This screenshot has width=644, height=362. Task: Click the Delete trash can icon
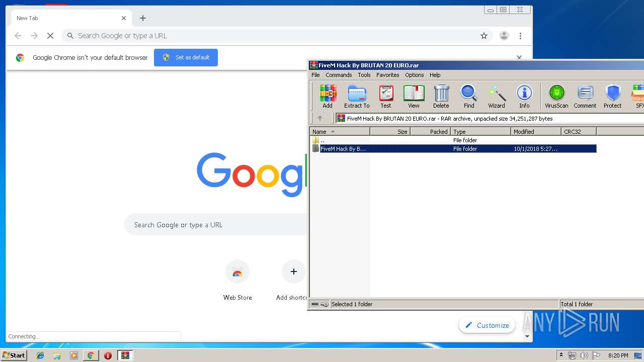441,96
